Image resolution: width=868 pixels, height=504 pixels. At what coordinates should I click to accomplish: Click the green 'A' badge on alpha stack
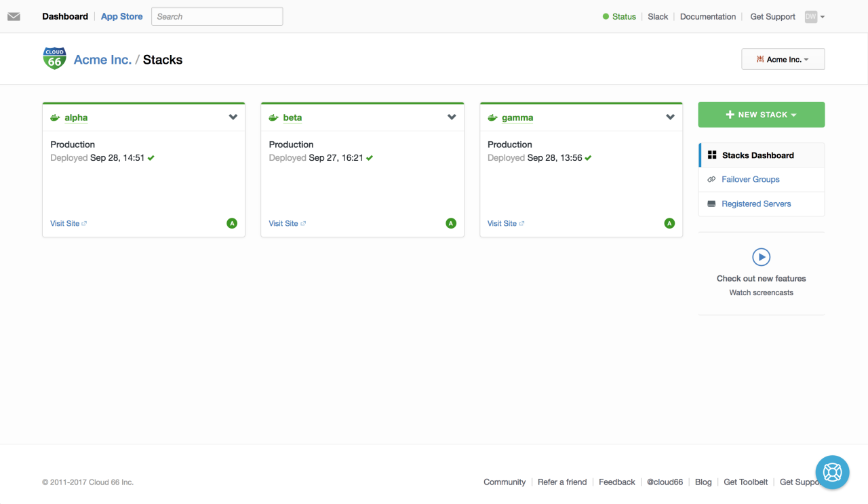click(232, 223)
